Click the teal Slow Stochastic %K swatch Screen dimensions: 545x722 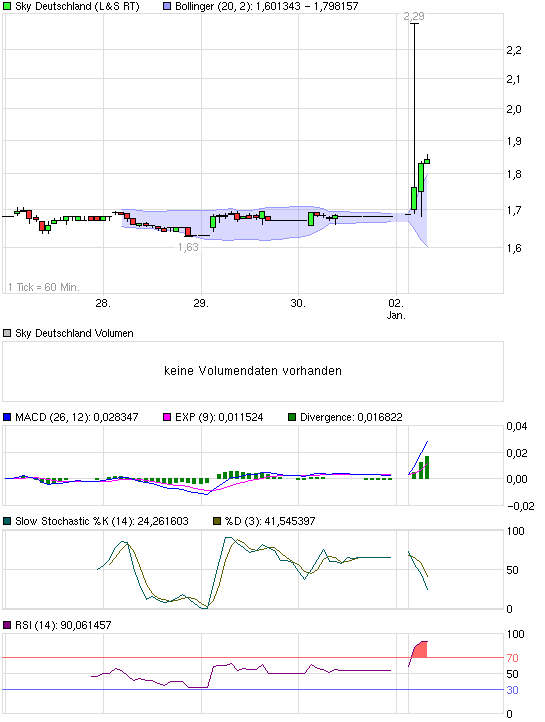(x=7, y=521)
